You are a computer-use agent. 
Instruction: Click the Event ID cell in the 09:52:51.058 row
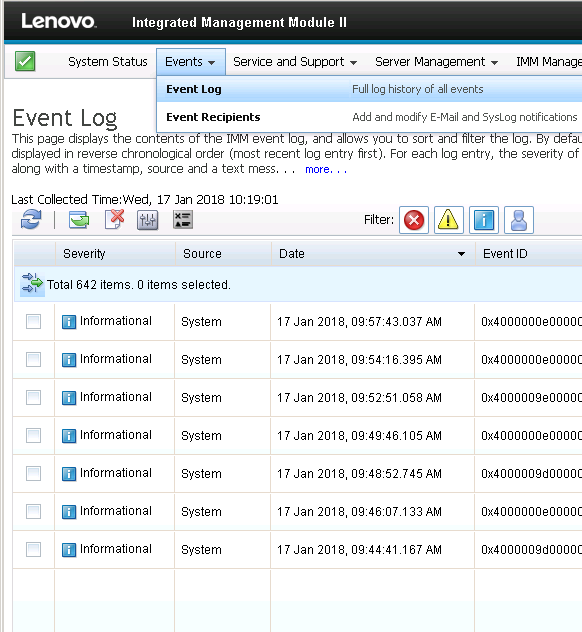[x=531, y=397]
